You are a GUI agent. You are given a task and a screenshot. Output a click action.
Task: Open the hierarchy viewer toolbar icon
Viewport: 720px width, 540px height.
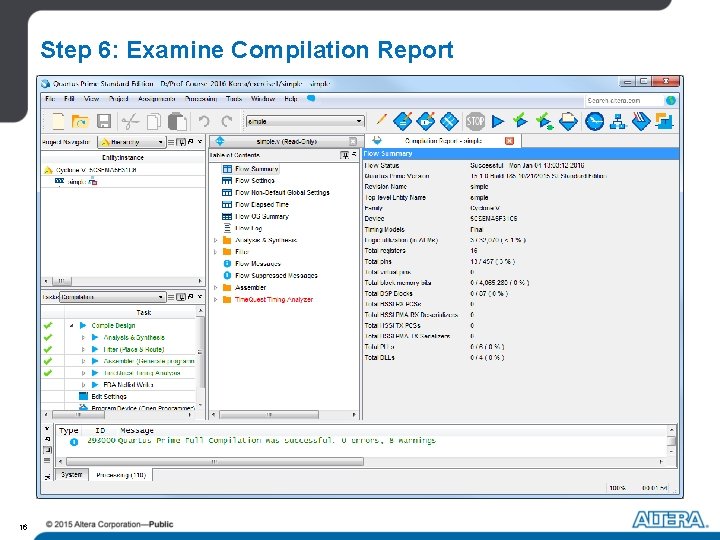click(x=618, y=122)
